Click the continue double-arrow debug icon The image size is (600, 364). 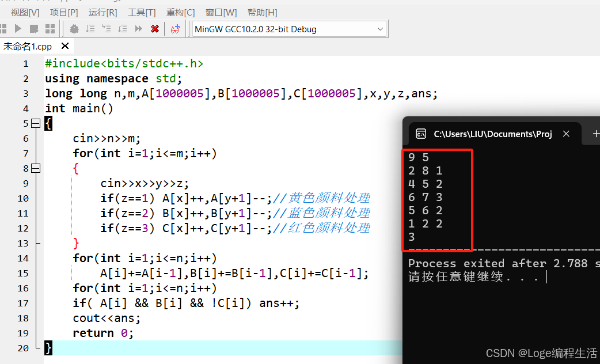tap(139, 29)
